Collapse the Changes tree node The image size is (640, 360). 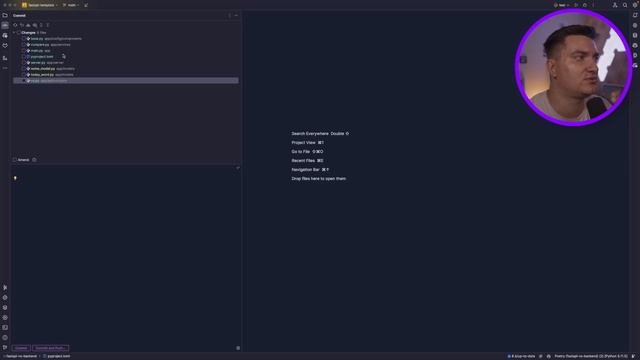[x=14, y=33]
